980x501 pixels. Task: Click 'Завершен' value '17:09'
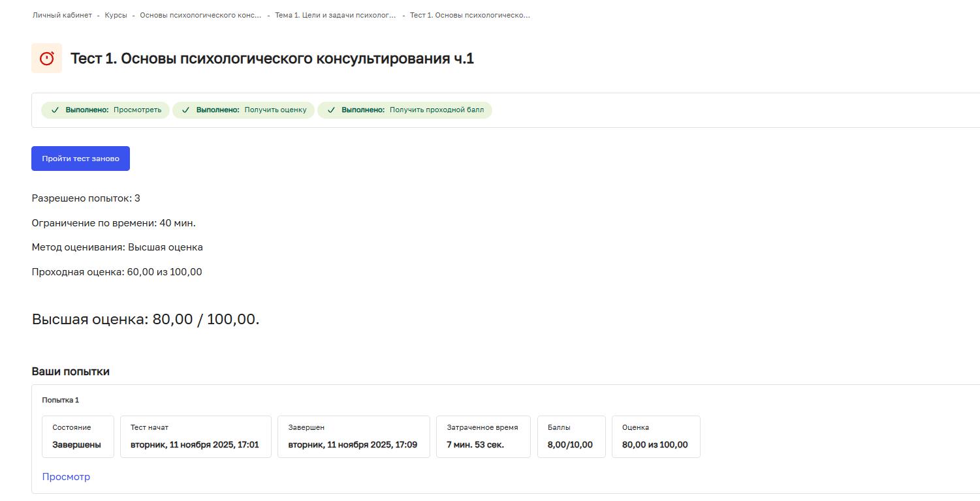tap(353, 445)
